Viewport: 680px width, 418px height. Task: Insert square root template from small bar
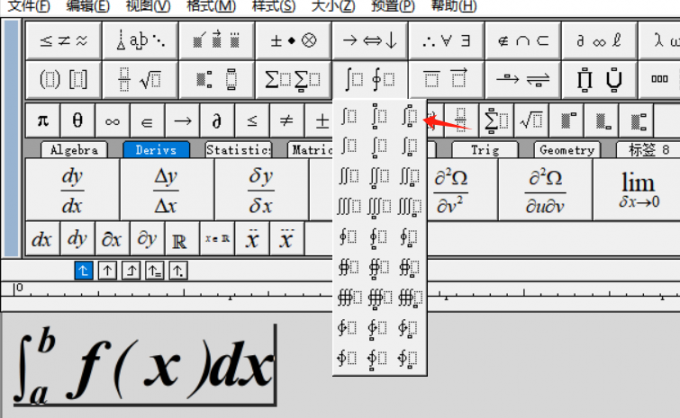coord(531,120)
